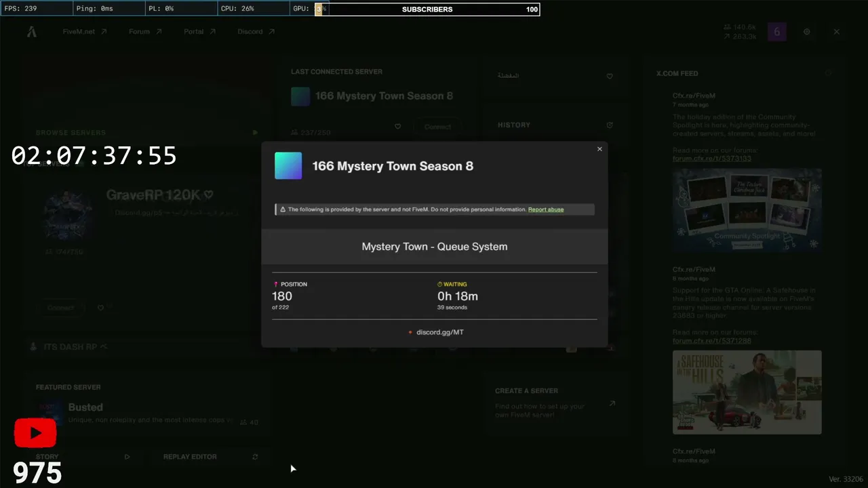The image size is (868, 488).
Task: Open the Safehouse in the Hills feed image
Action: click(747, 392)
